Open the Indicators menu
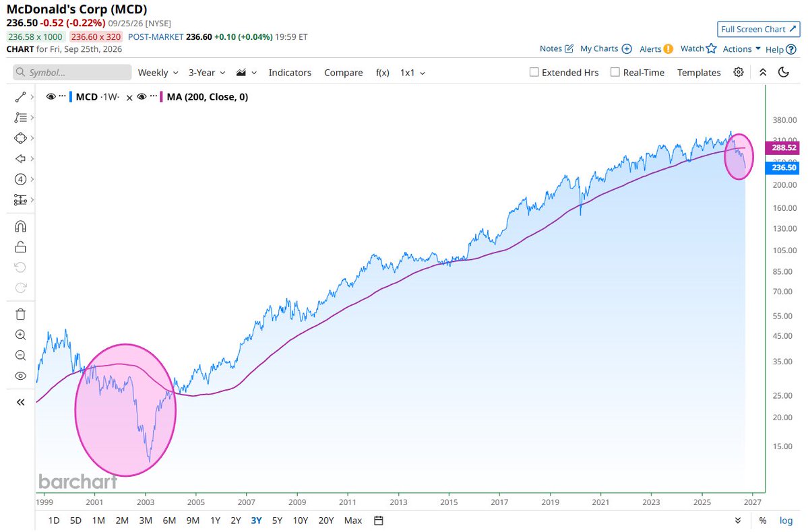 click(x=290, y=73)
